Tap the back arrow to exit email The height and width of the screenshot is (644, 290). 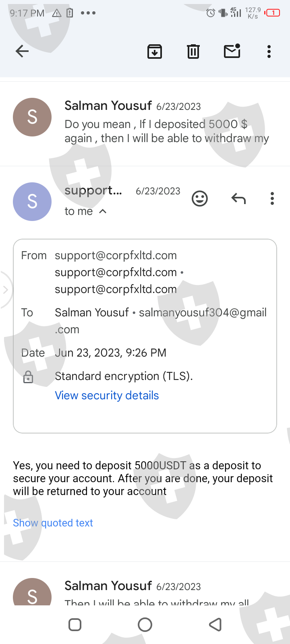22,51
